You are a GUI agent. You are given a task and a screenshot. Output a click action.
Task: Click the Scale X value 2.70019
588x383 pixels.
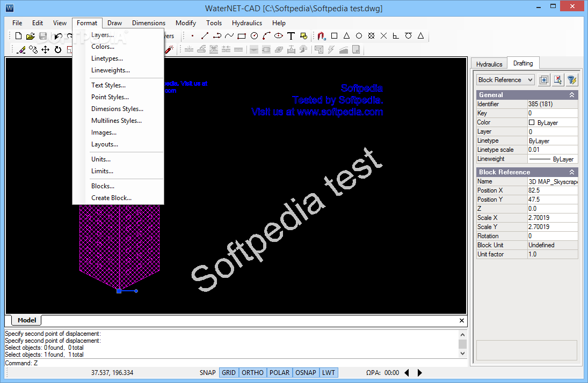tap(553, 218)
